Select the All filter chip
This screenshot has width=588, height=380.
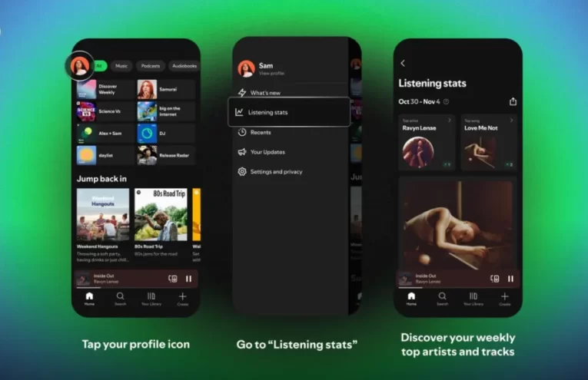[100, 66]
